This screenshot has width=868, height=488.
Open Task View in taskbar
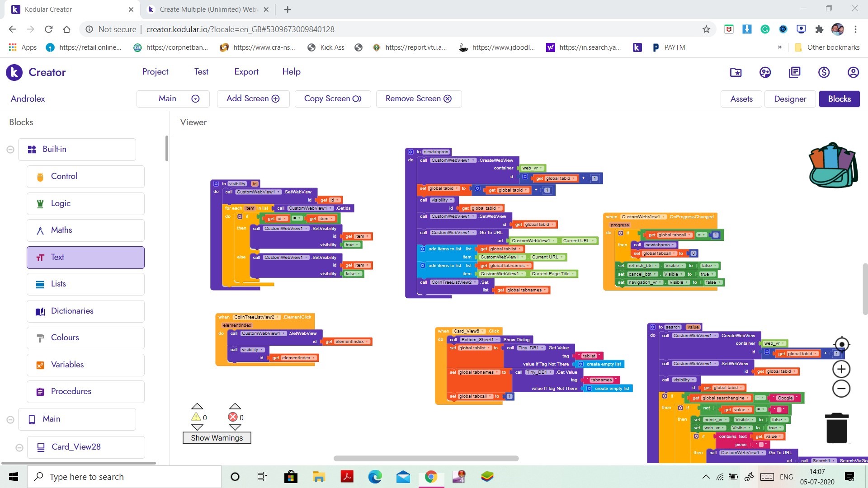[x=262, y=477]
